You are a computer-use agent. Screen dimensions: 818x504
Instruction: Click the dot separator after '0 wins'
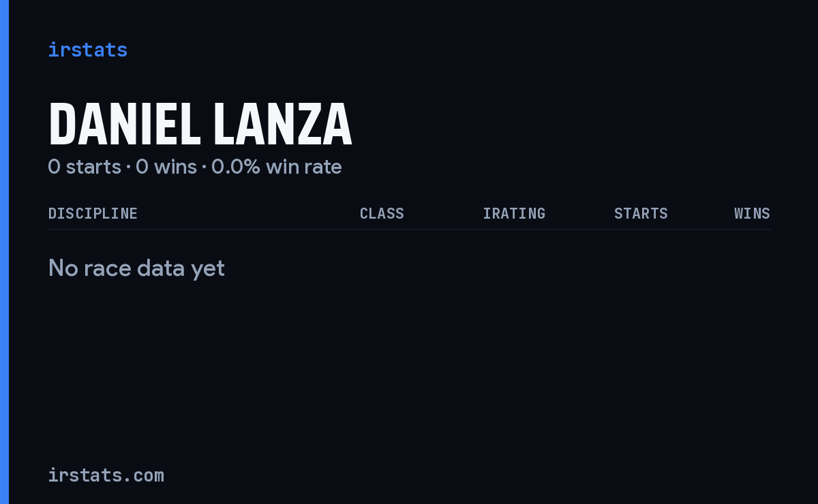(x=204, y=168)
